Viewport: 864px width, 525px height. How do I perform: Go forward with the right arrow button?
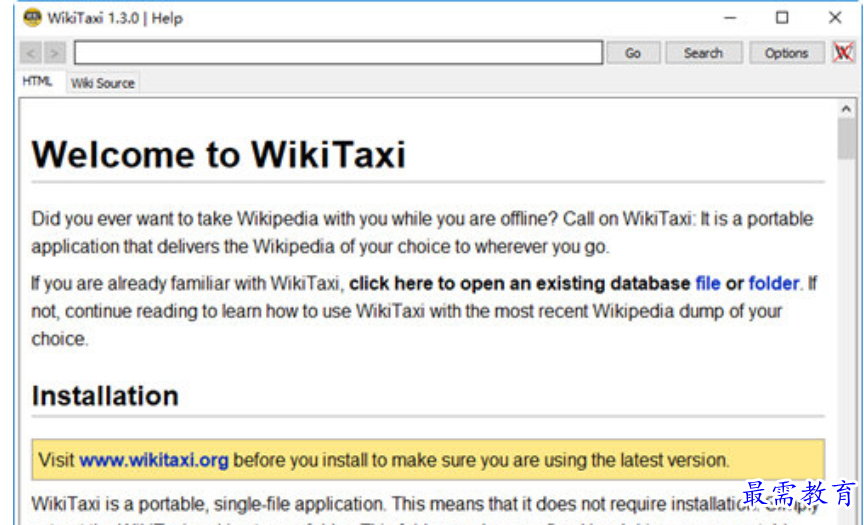click(x=55, y=53)
